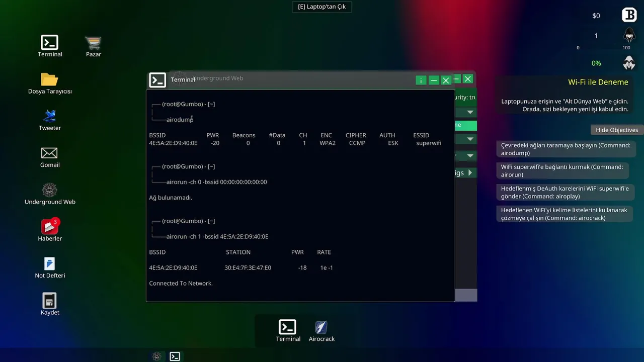Click the white mask progress icon
Viewport: 644px width, 362px height.
tap(629, 63)
